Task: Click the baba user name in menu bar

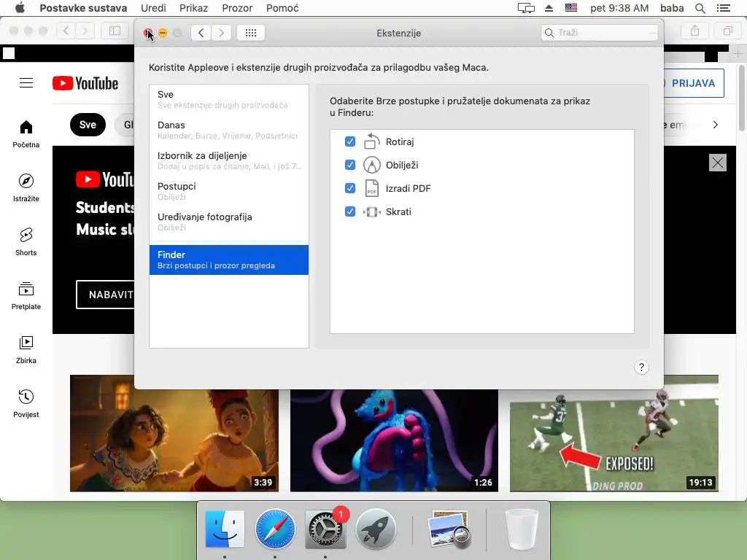Action: point(672,8)
